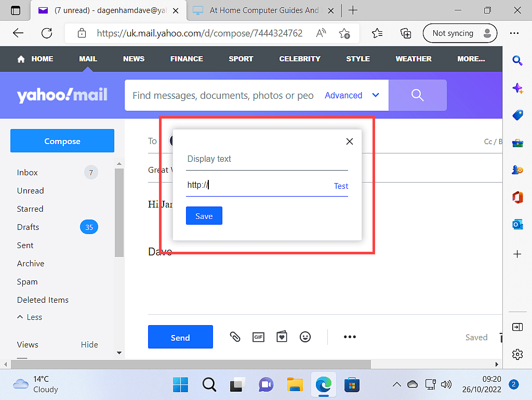Open the Drafts folder

(28, 227)
